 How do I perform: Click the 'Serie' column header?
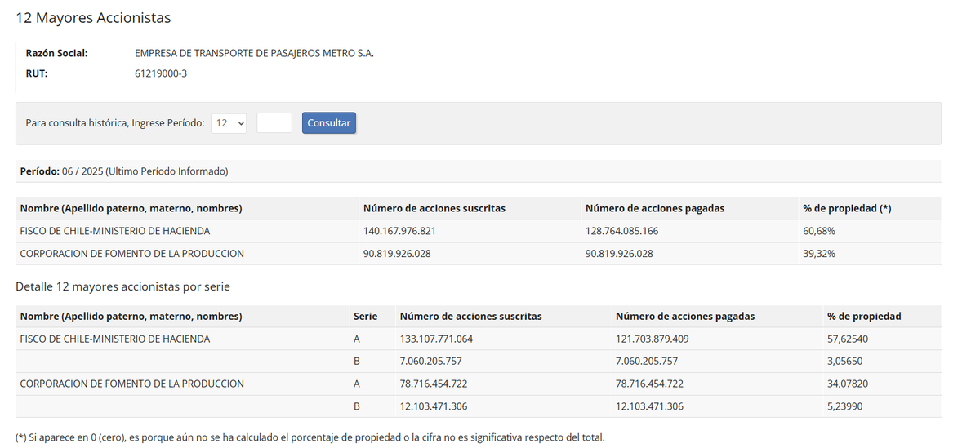coord(365,316)
